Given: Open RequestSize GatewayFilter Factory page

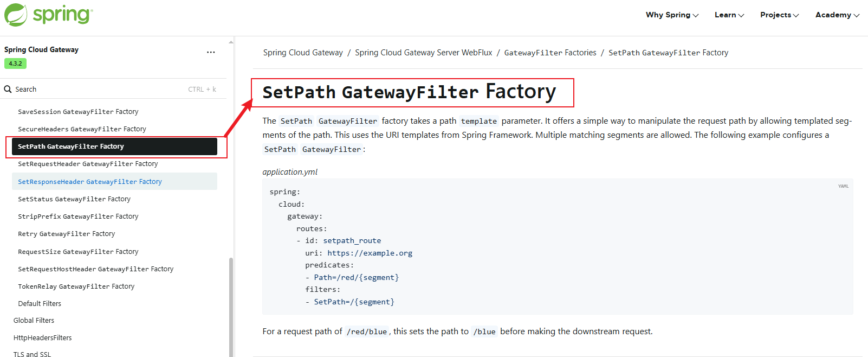Looking at the screenshot, I should point(78,251).
